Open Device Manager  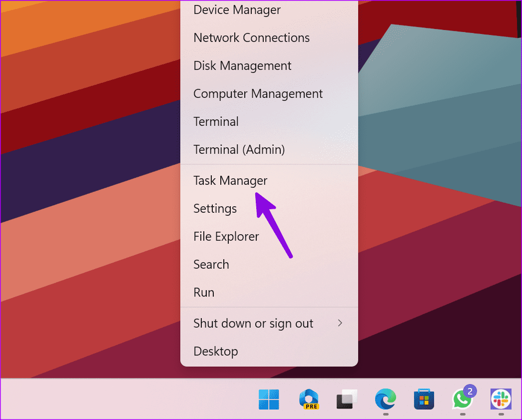click(x=237, y=9)
